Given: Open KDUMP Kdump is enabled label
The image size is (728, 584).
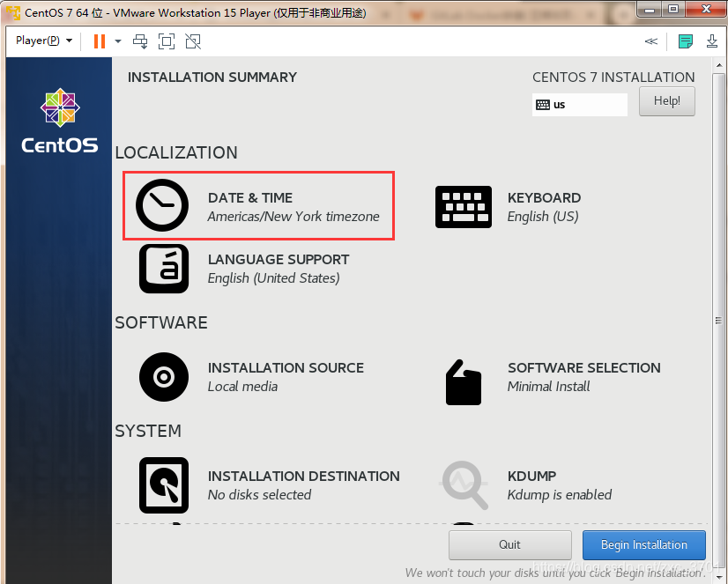Looking at the screenshot, I should point(560,485).
